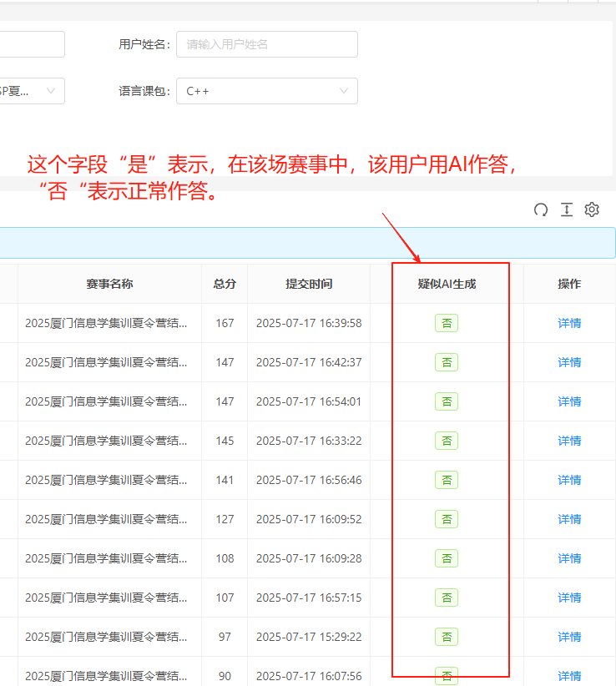Click the 赛事名称 column header
The width and height of the screenshot is (616, 686).
[x=109, y=284]
